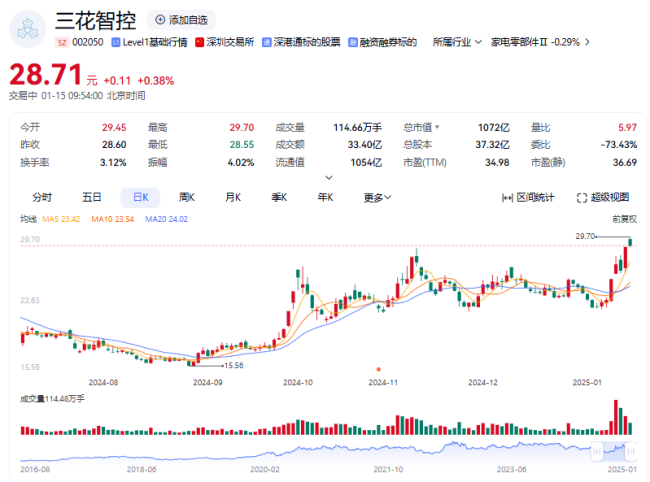Click the stock code 002050
Screen dimensions: 650x482
(87, 42)
